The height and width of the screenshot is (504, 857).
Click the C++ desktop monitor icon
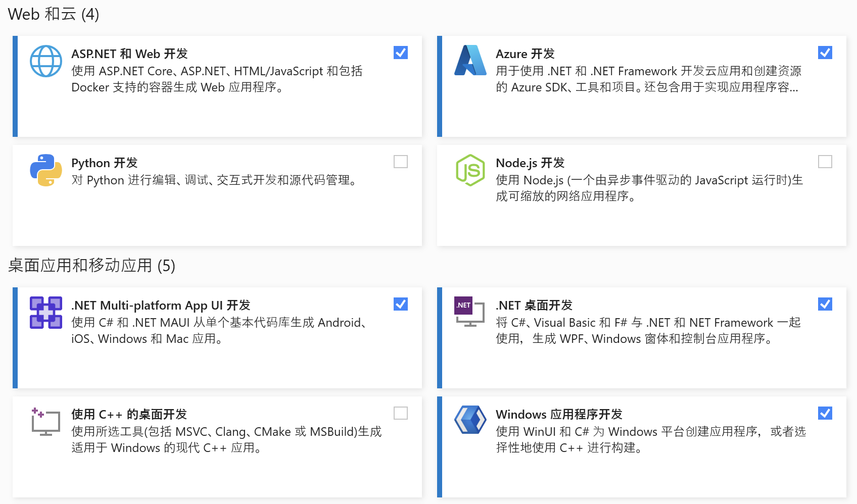45,422
